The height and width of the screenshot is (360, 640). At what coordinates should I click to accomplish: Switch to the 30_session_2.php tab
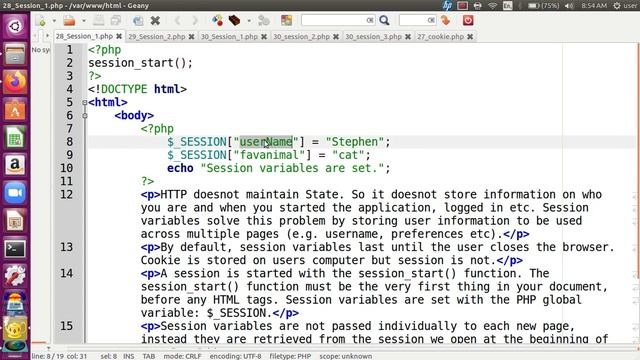point(301,36)
